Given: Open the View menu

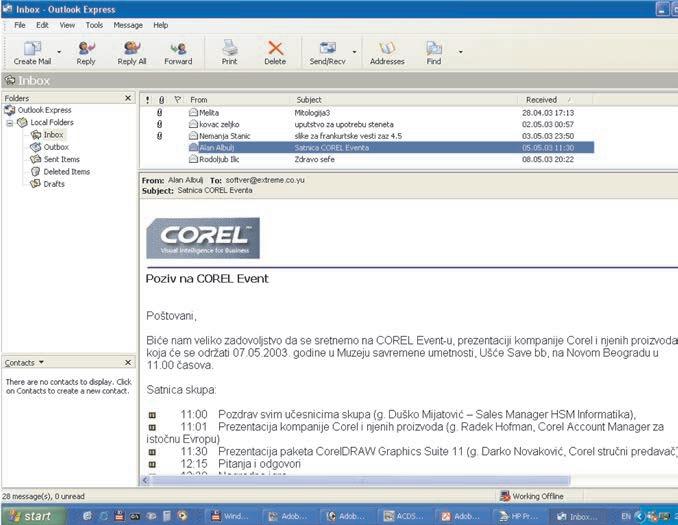Looking at the screenshot, I should tap(67, 25).
